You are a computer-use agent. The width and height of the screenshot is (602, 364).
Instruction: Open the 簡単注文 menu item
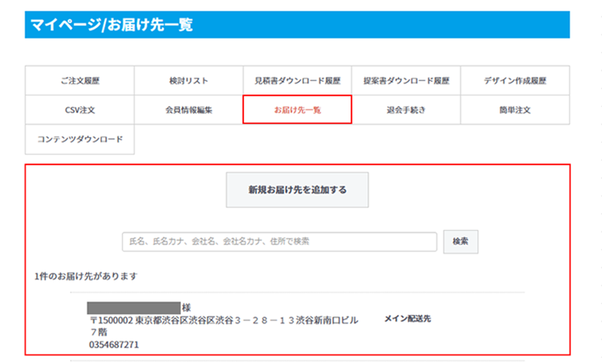(x=515, y=110)
